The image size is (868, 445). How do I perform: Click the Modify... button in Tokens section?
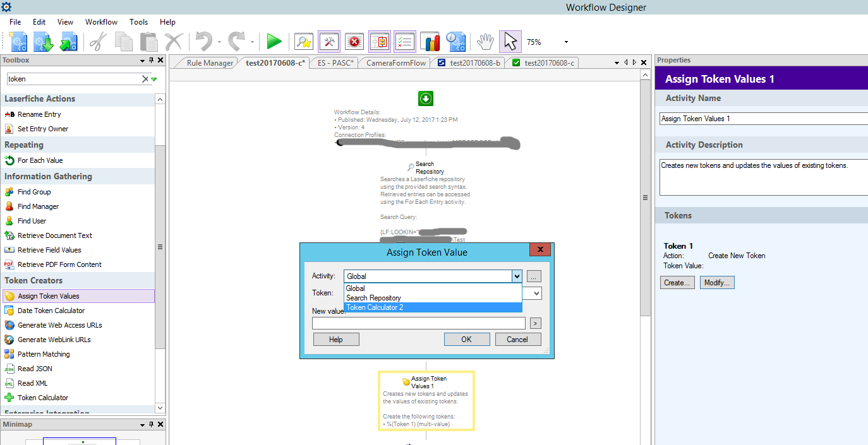click(x=717, y=283)
